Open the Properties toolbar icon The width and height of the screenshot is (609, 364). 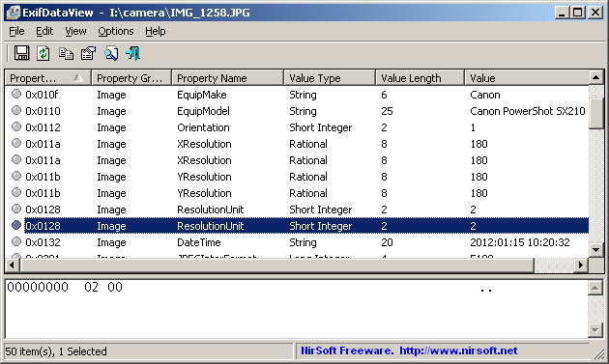click(88, 53)
